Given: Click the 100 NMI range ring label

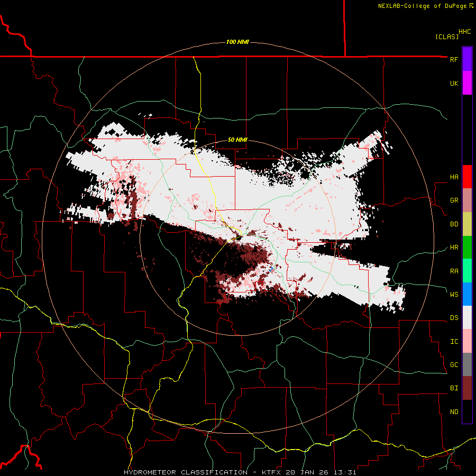Looking at the screenshot, I should click(237, 42).
